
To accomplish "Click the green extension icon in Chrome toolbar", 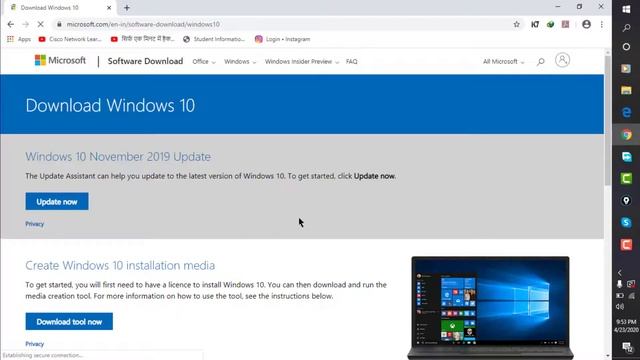I will [550, 24].
